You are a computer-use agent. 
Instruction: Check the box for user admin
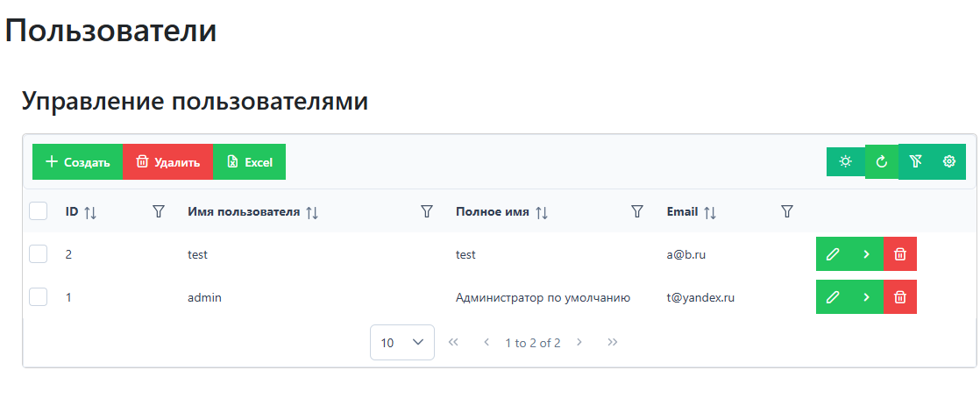click(x=39, y=297)
